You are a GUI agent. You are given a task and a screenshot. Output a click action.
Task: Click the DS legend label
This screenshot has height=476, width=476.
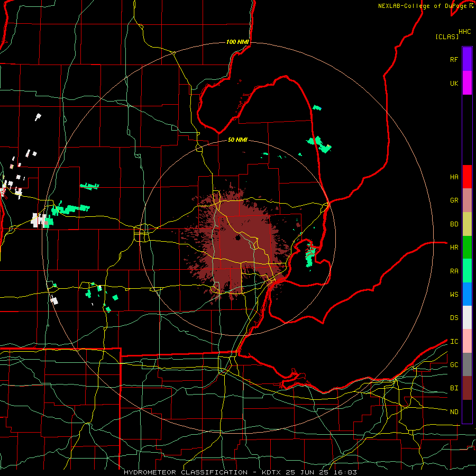tap(454, 318)
